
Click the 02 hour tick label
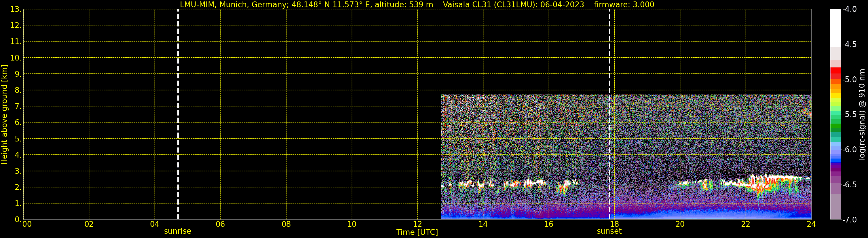[89, 224]
